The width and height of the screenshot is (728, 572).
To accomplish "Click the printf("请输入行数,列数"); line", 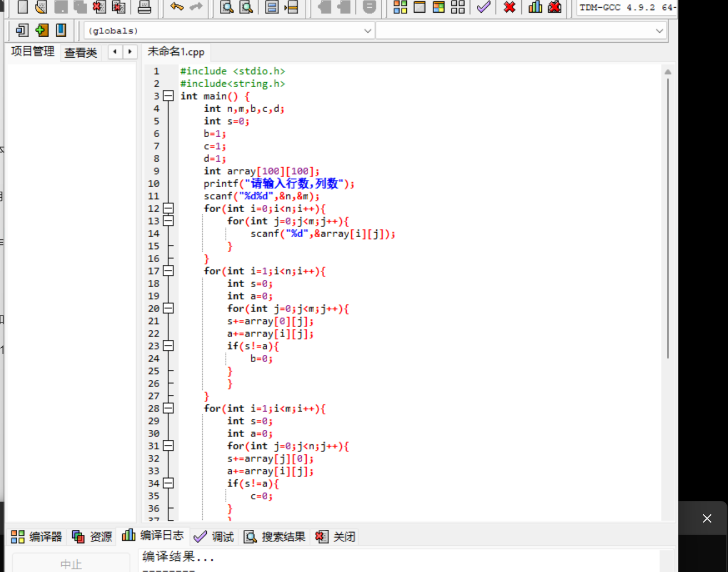I will [x=279, y=183].
